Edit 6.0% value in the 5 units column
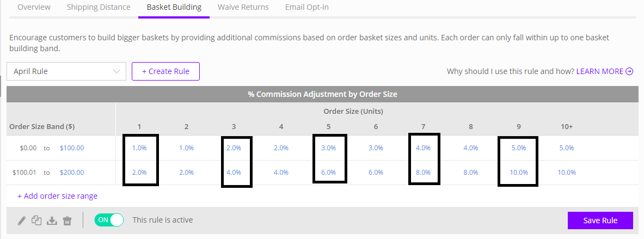The image size is (644, 239). click(x=329, y=173)
